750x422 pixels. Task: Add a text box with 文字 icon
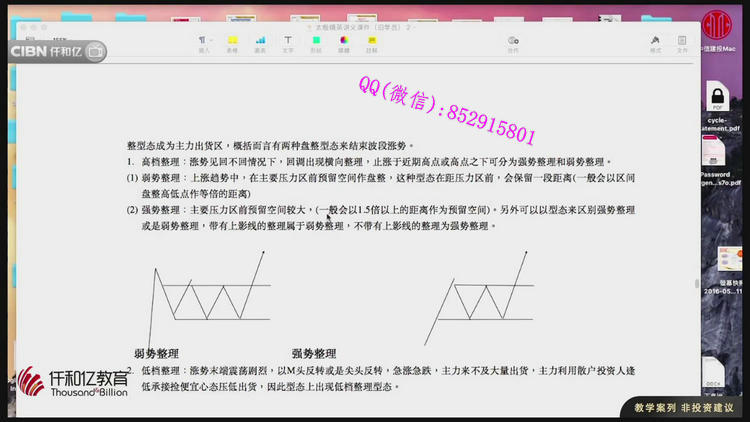click(288, 42)
